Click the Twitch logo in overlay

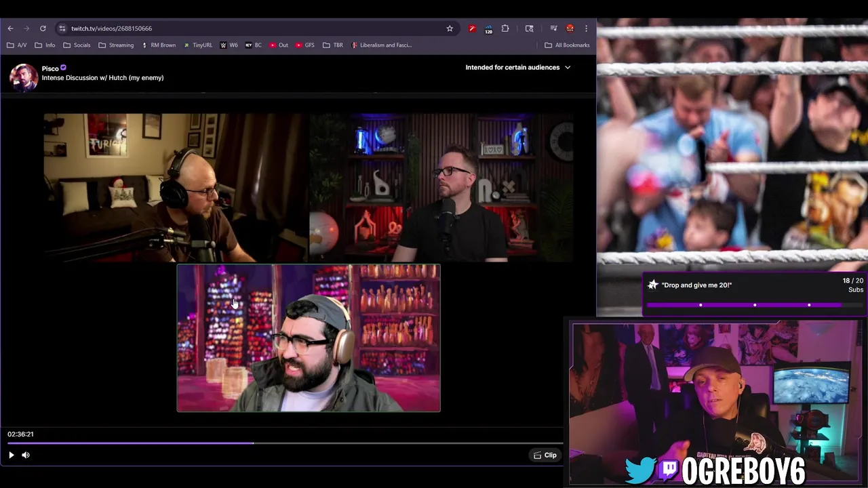[669, 471]
